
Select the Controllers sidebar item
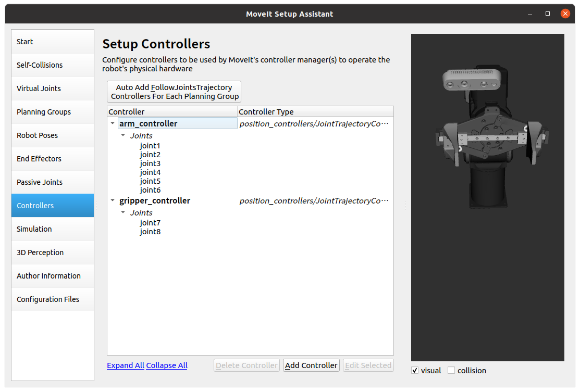(x=53, y=206)
